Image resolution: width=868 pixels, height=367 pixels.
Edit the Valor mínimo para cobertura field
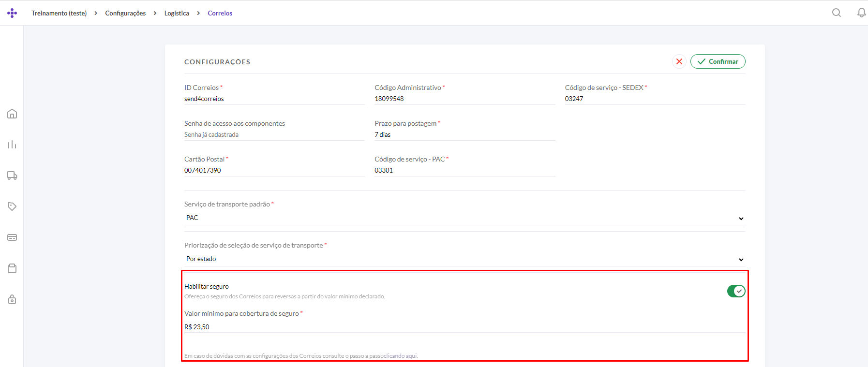[464, 327]
